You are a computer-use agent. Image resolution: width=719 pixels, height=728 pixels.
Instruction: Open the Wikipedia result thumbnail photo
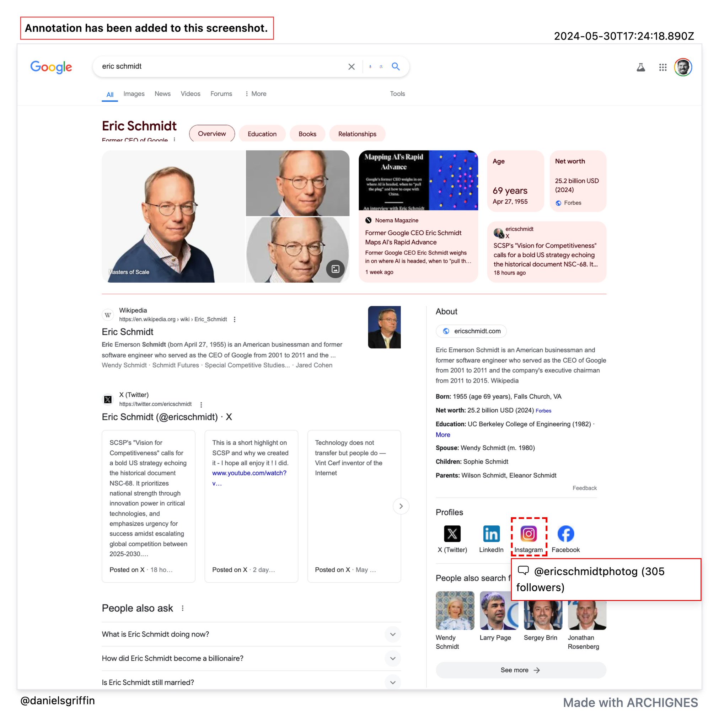click(384, 327)
